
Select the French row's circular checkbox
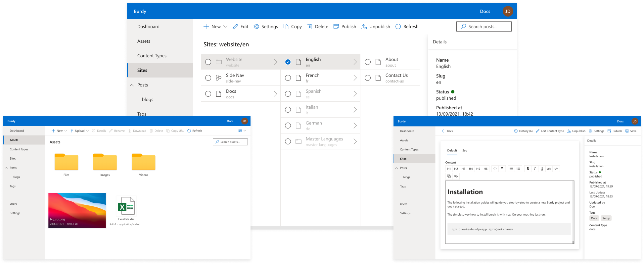[x=288, y=78]
